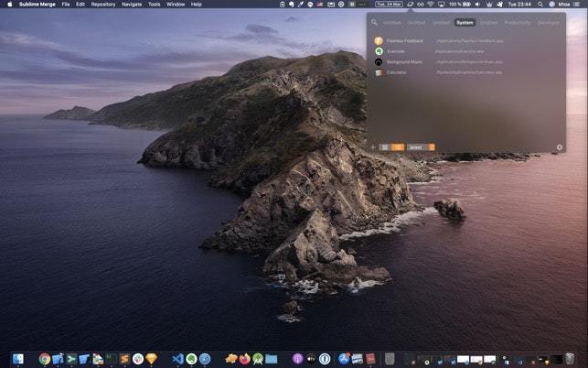Switch launcher to grid view
Viewport: 588px width, 368px height.
(385, 147)
